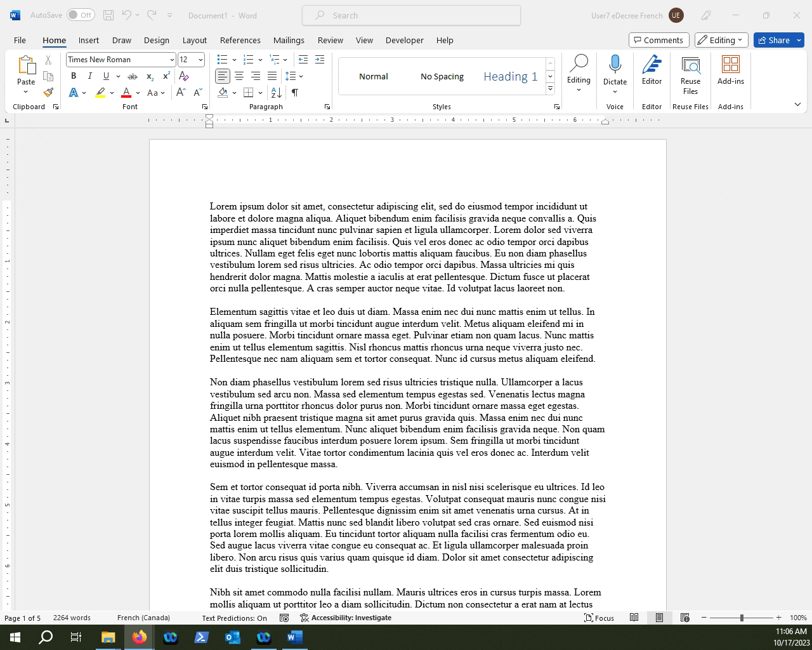Apply italic formatting

point(89,76)
